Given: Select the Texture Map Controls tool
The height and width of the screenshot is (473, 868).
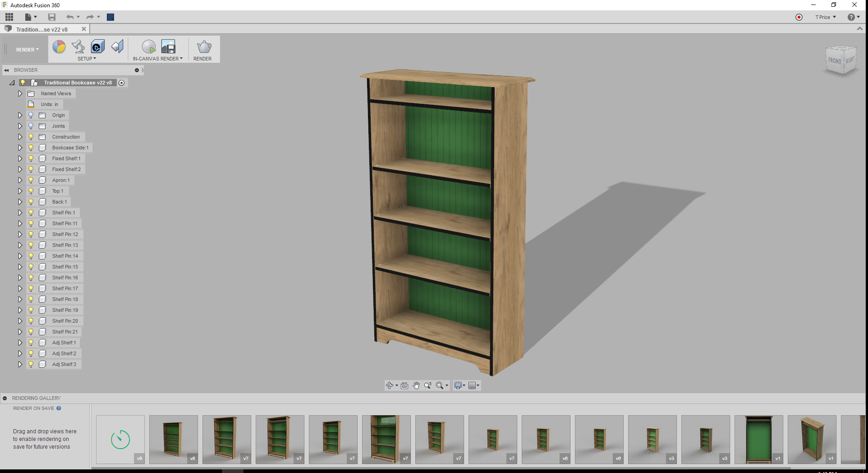Looking at the screenshot, I should pos(97,46).
